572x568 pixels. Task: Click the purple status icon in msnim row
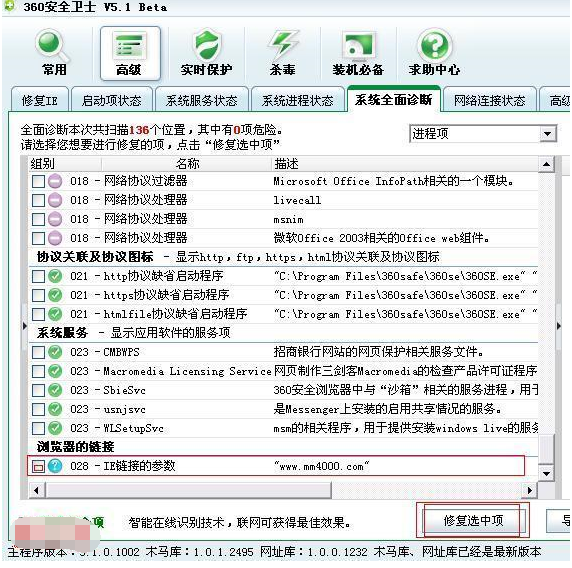click(x=55, y=219)
